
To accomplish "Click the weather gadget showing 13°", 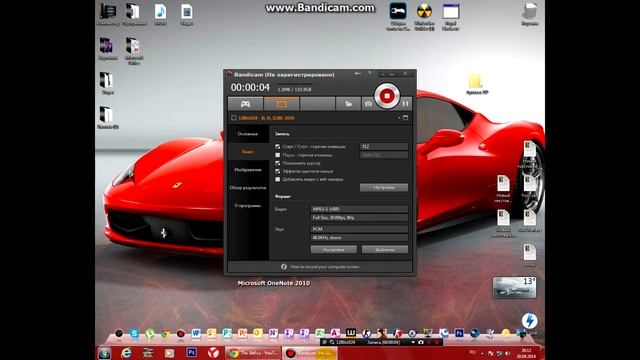I will click(514, 287).
